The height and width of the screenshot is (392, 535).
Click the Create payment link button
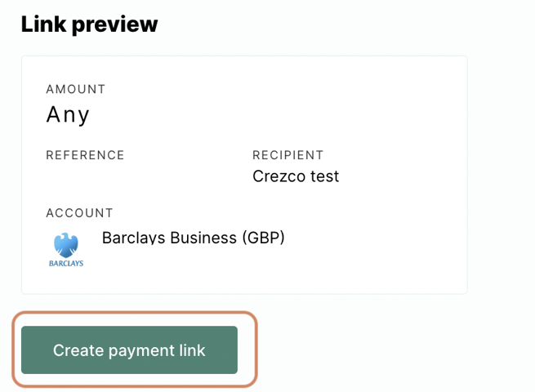(129, 350)
